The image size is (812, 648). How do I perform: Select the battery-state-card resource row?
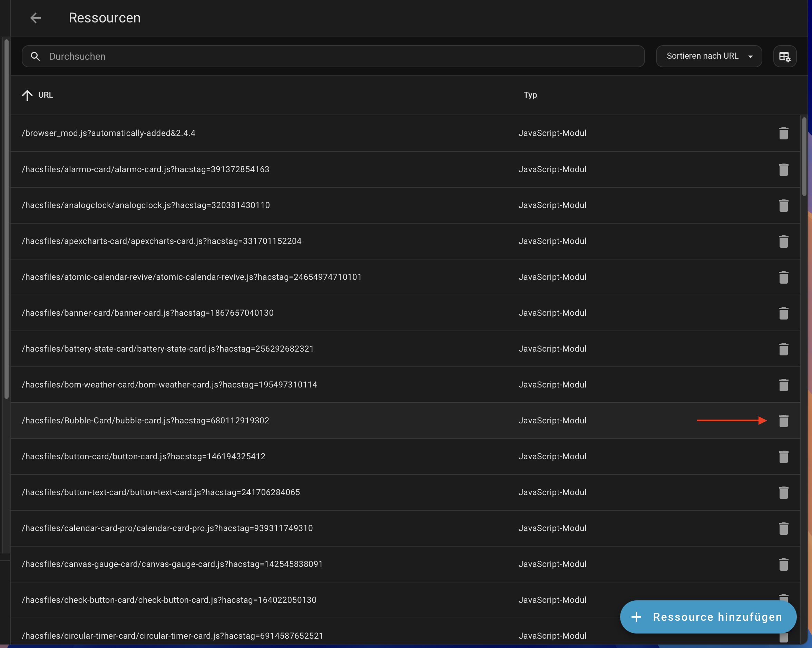pyautogui.click(x=168, y=348)
